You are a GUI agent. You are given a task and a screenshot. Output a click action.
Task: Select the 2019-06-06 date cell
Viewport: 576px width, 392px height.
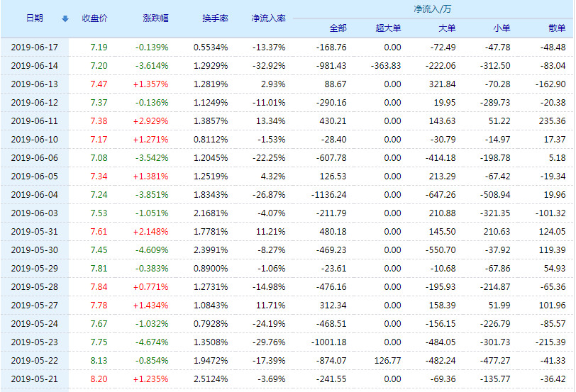(35, 158)
